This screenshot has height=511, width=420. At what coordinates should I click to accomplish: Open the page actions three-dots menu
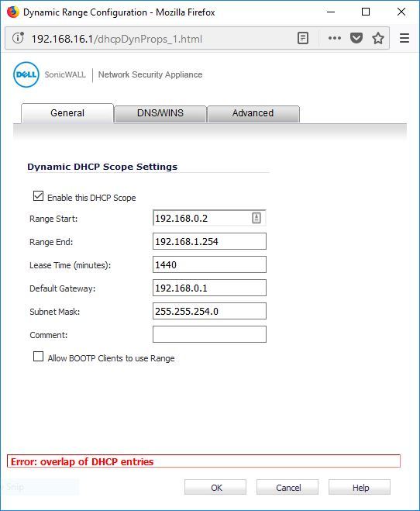coord(334,38)
